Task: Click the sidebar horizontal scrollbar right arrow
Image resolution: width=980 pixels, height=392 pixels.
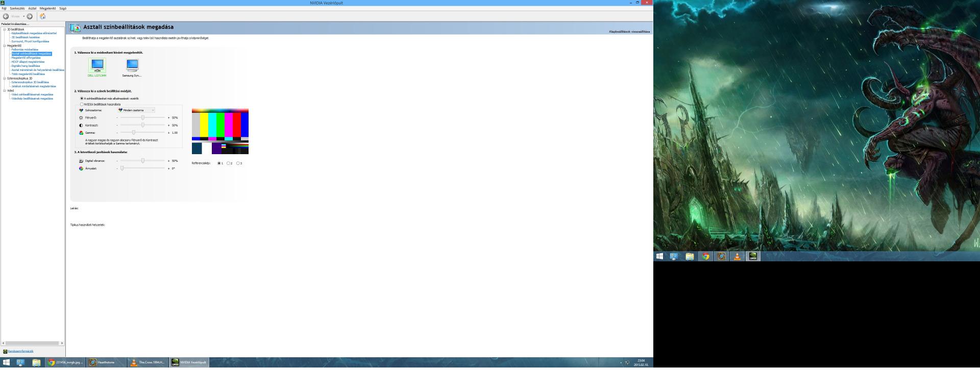Action: 62,343
